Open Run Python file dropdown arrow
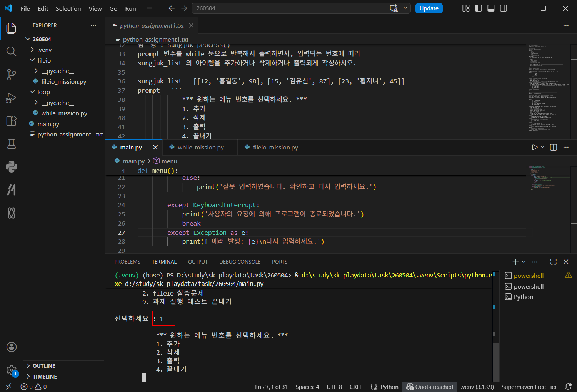 pyautogui.click(x=542, y=147)
